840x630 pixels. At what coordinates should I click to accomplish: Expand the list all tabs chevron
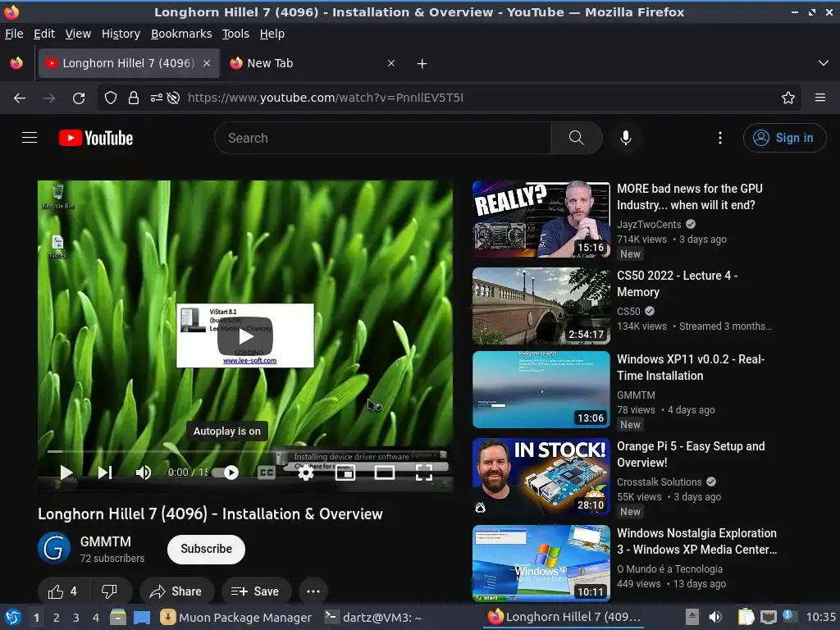(x=824, y=63)
